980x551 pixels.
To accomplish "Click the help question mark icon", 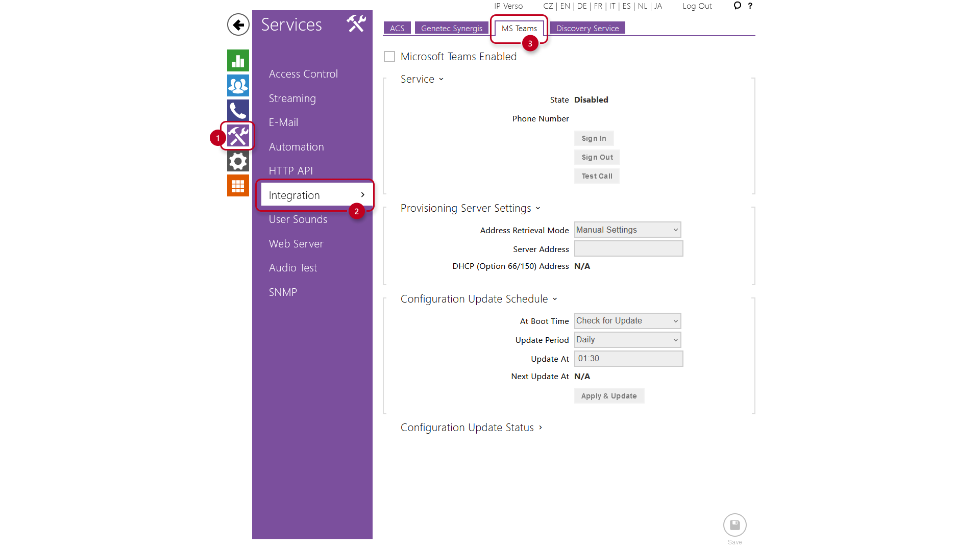I will pyautogui.click(x=750, y=6).
